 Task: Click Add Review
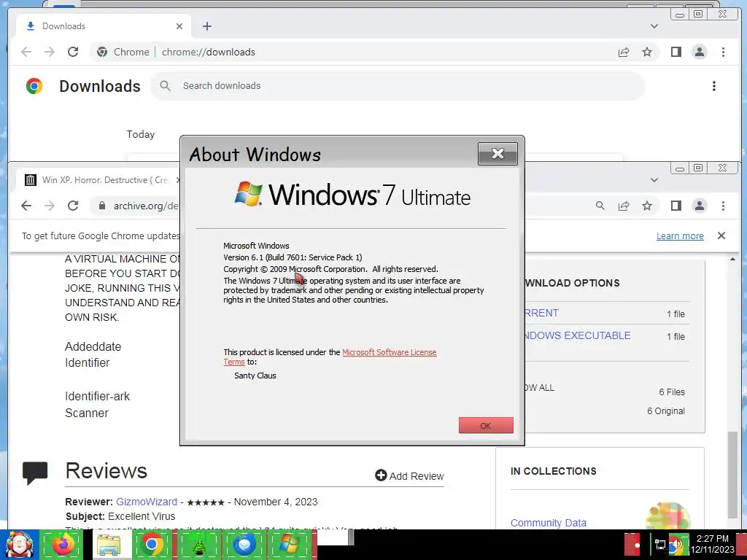coord(409,476)
